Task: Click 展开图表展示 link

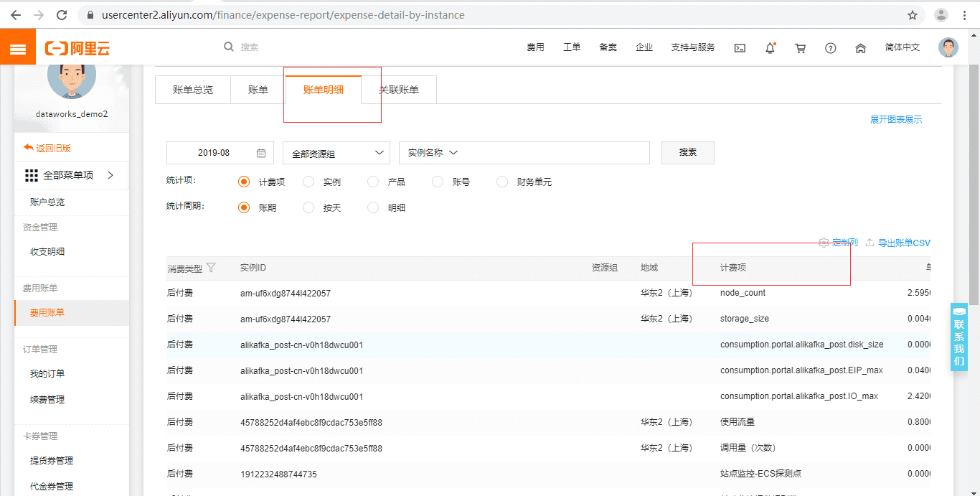Action: click(x=896, y=120)
